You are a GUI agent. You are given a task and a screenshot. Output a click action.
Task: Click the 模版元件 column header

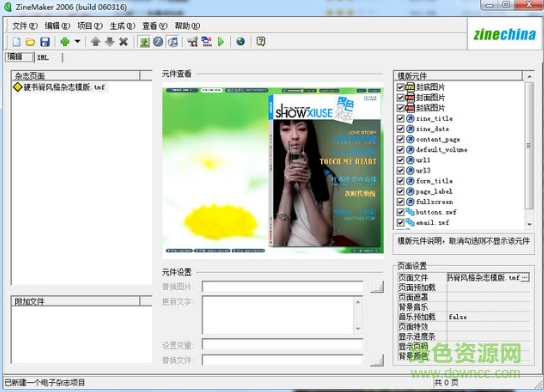458,76
